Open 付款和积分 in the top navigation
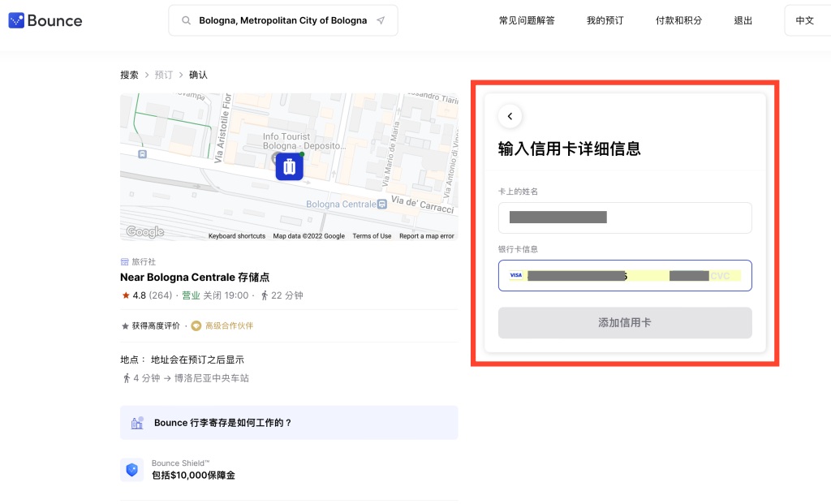This screenshot has width=831, height=504. click(679, 20)
